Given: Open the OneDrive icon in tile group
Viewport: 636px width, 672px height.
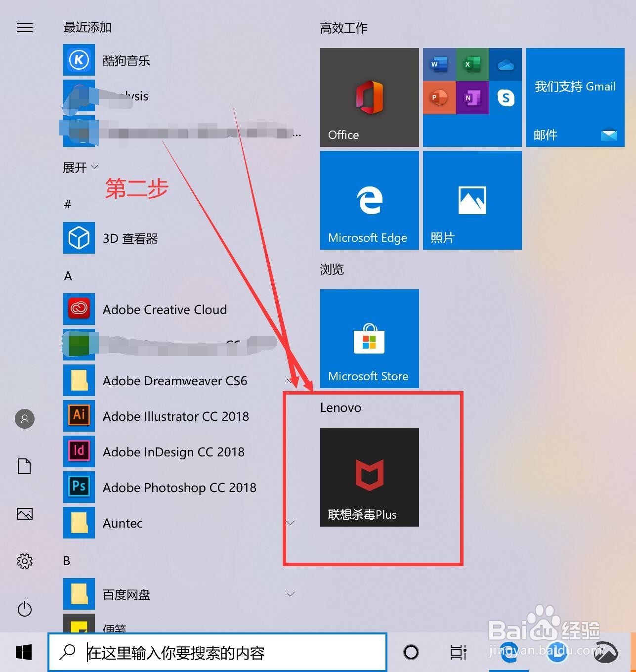Looking at the screenshot, I should point(506,64).
